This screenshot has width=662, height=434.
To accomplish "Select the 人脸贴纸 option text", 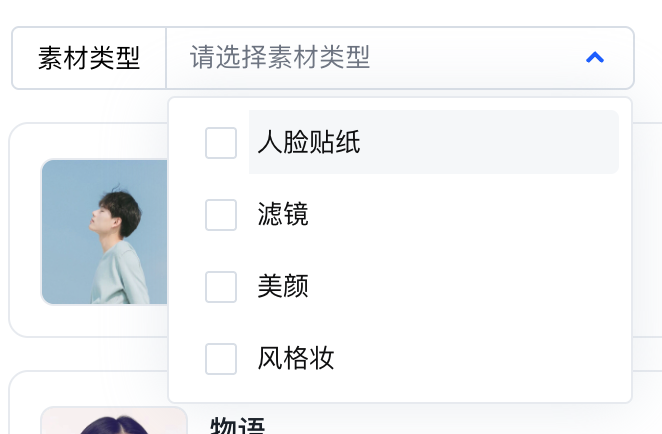I will pyautogui.click(x=308, y=143).
